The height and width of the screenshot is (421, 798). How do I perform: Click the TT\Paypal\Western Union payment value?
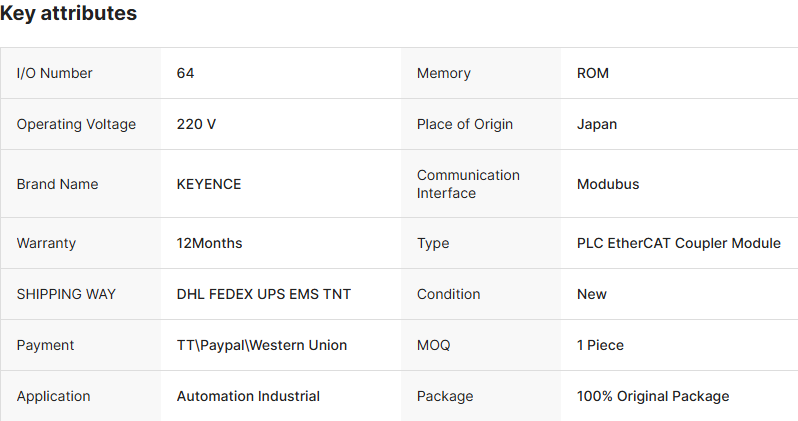point(262,345)
